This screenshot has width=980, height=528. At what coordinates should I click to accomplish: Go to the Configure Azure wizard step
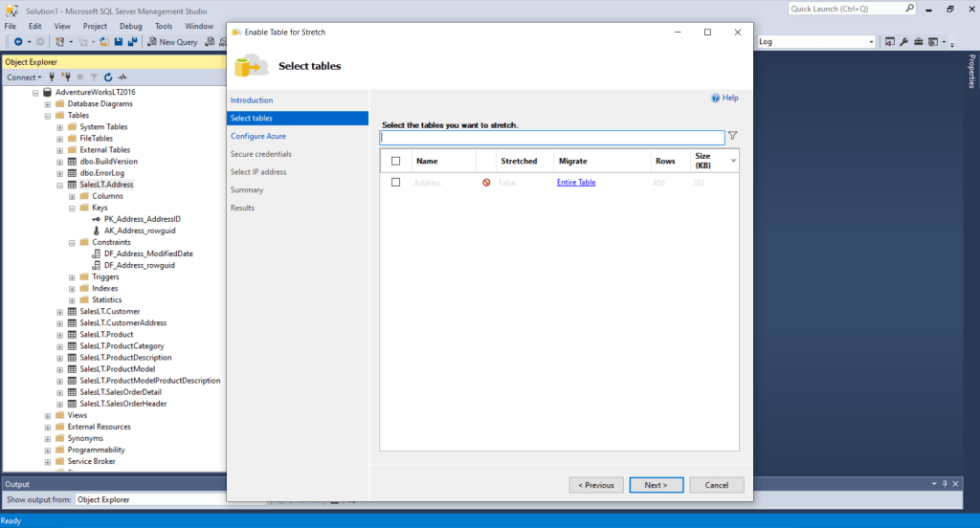tap(258, 136)
